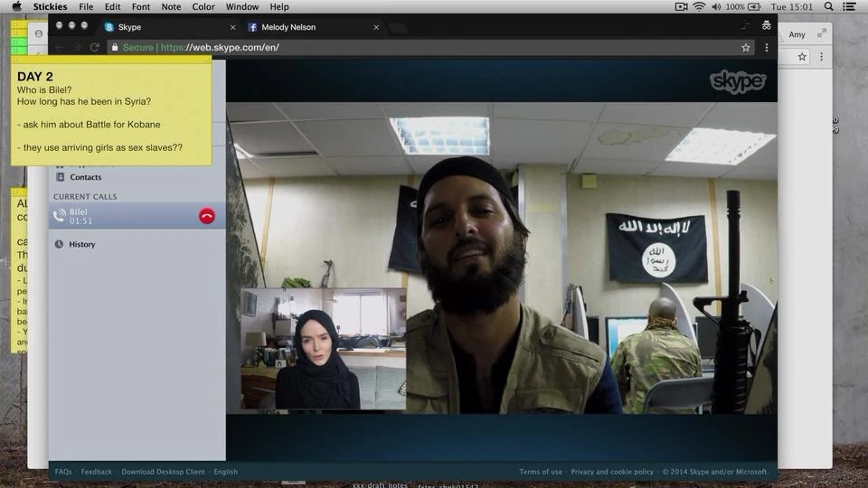Open the Font menu
868x488 pixels.
click(x=141, y=6)
